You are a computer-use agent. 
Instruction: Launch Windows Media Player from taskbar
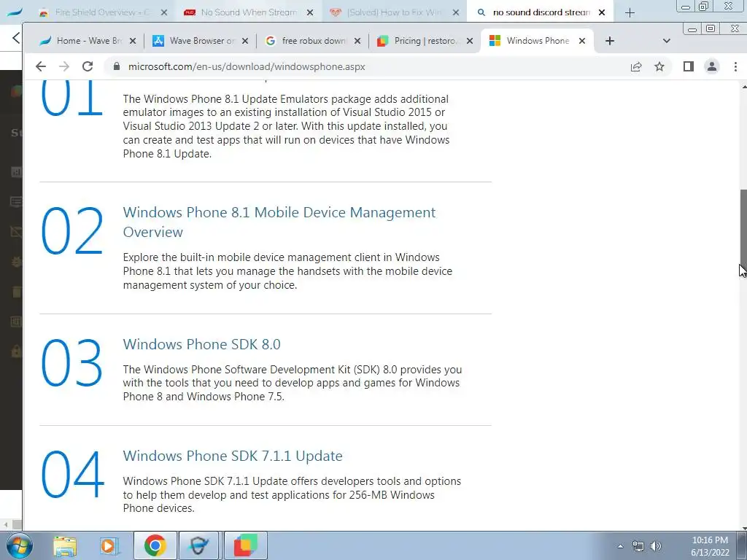click(109, 545)
